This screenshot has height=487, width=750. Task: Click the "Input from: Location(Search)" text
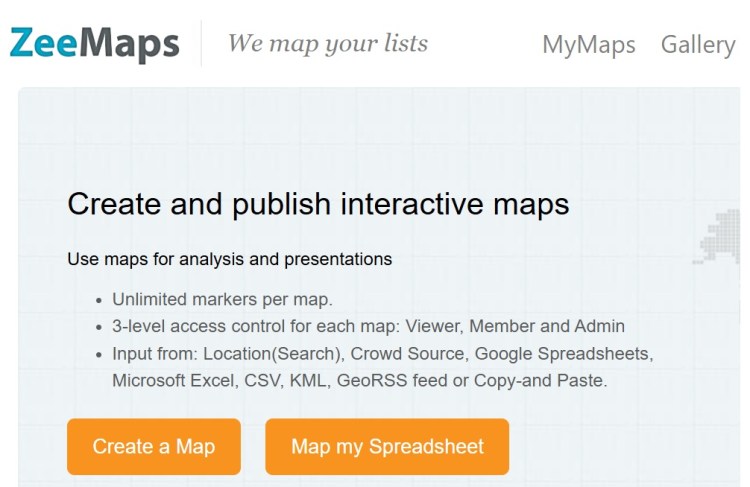(x=227, y=353)
